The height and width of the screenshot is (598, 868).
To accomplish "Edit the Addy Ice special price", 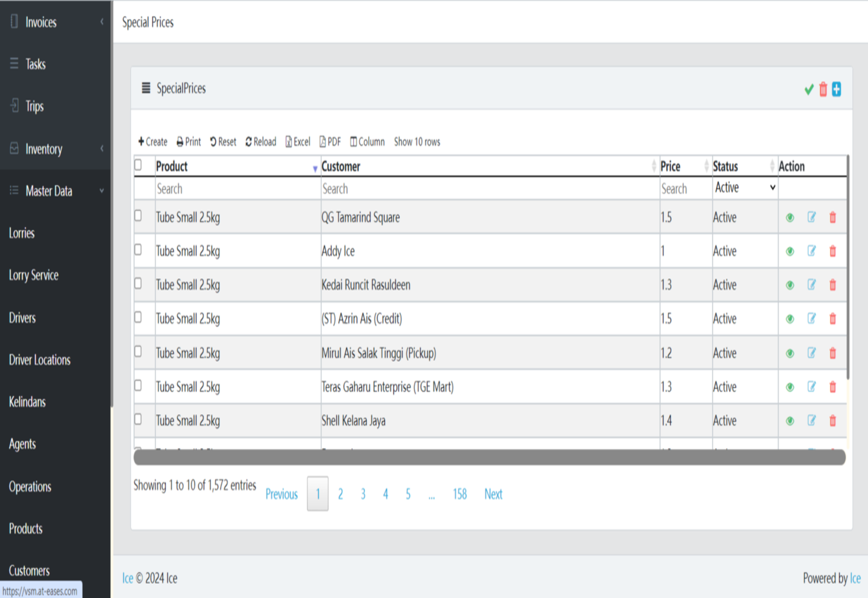I will [x=811, y=251].
